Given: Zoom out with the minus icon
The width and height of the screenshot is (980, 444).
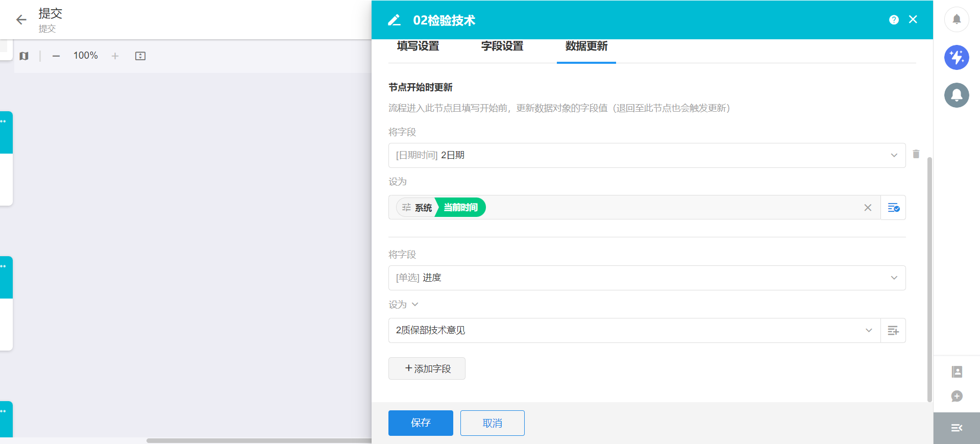Looking at the screenshot, I should (x=56, y=56).
